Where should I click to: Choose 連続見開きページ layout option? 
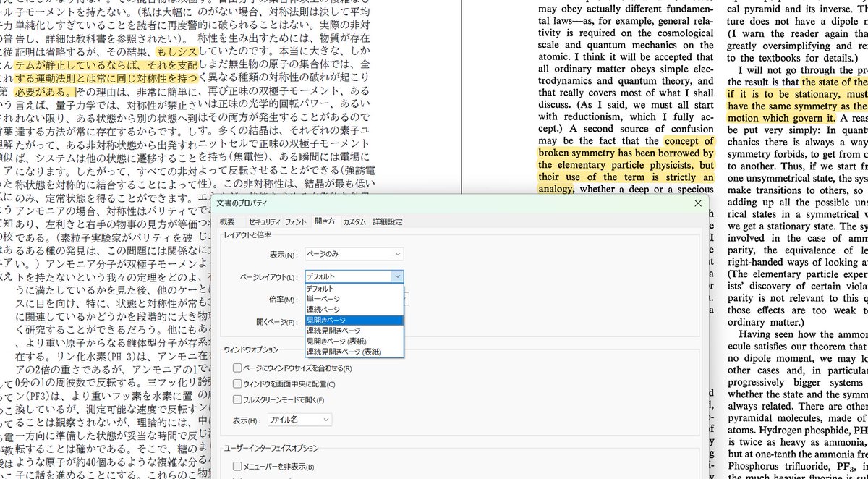[354, 330]
